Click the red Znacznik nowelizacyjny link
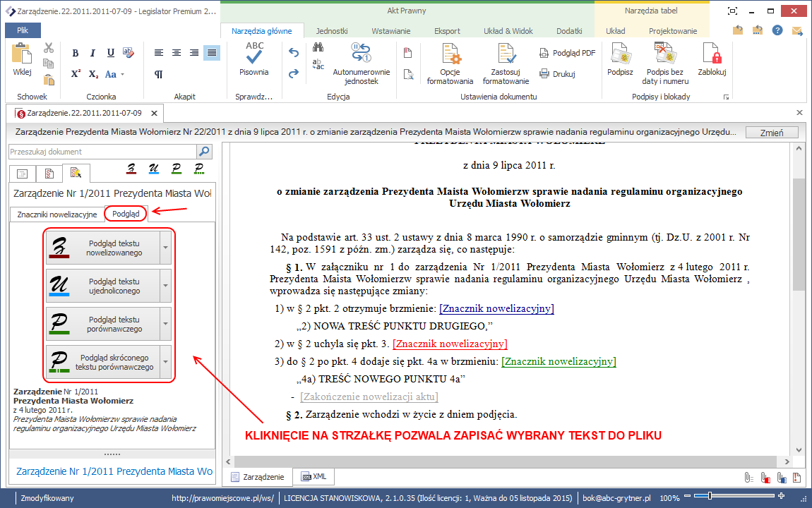This screenshot has width=812, height=508. pyautogui.click(x=450, y=344)
